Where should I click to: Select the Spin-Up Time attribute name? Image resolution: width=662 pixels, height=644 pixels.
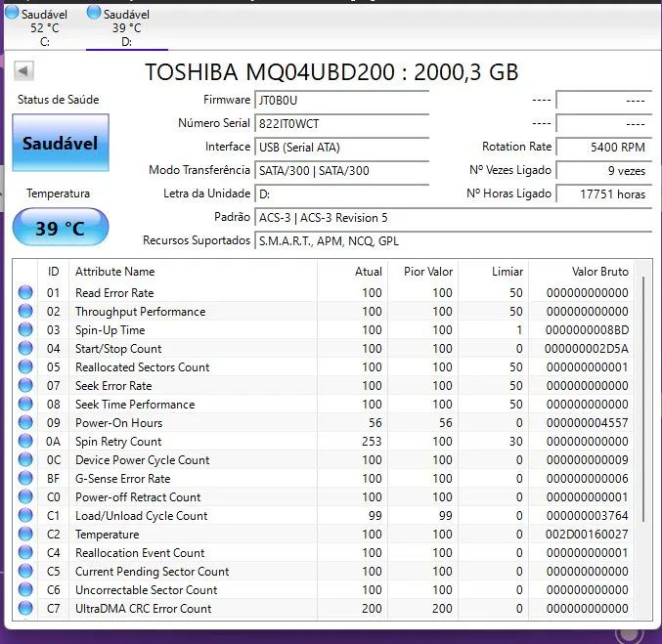(x=110, y=330)
